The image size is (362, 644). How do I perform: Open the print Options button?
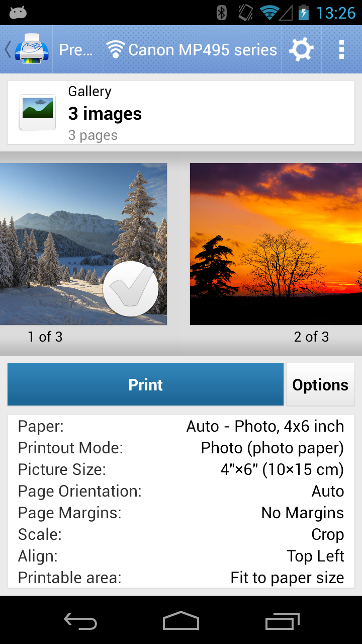pos(320,385)
